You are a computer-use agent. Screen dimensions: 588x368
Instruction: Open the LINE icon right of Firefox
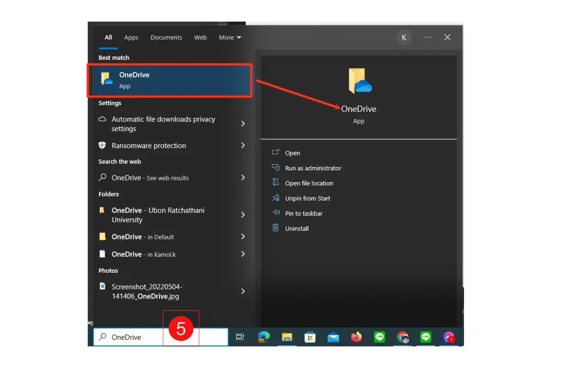[x=379, y=337]
